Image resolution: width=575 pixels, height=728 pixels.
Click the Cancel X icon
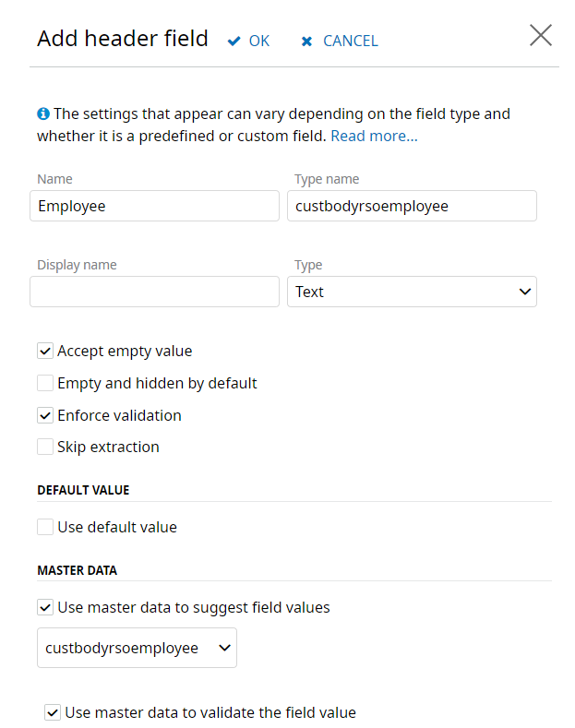click(307, 42)
